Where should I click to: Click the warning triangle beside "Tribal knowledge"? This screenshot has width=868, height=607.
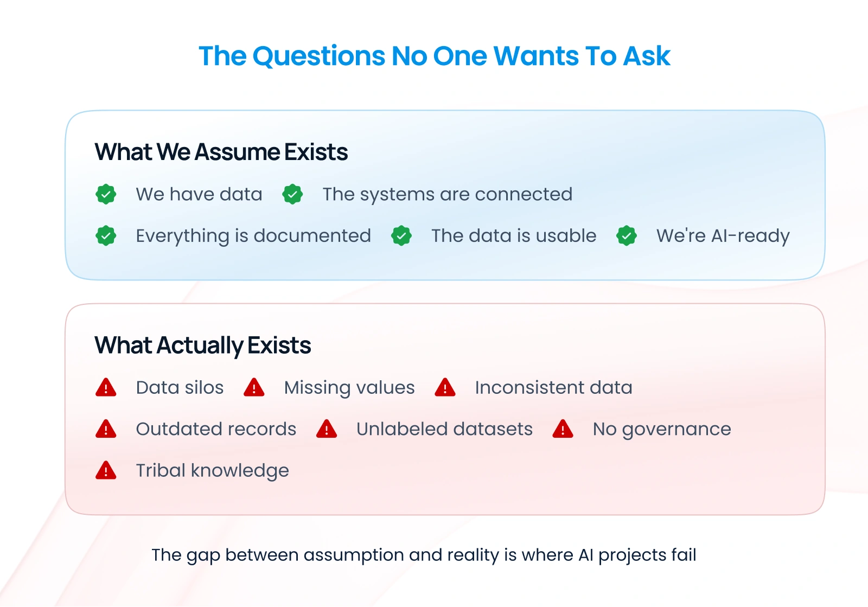[x=106, y=471]
